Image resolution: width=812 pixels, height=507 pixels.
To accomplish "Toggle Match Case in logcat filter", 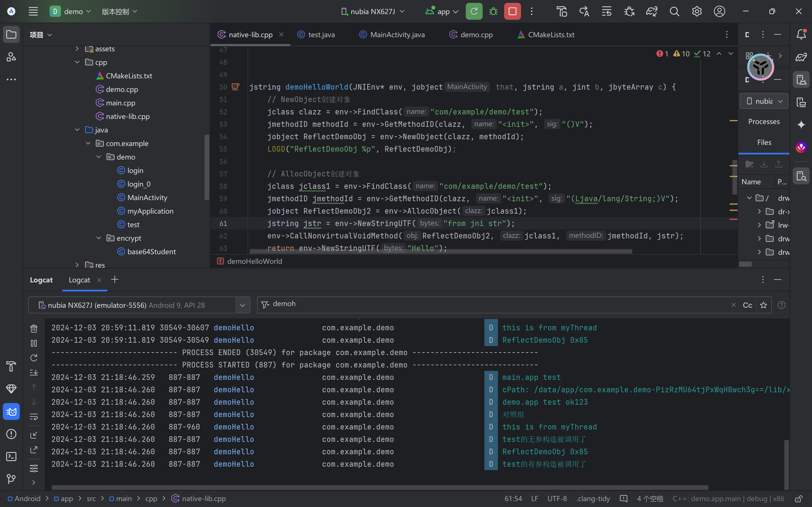I will (747, 305).
